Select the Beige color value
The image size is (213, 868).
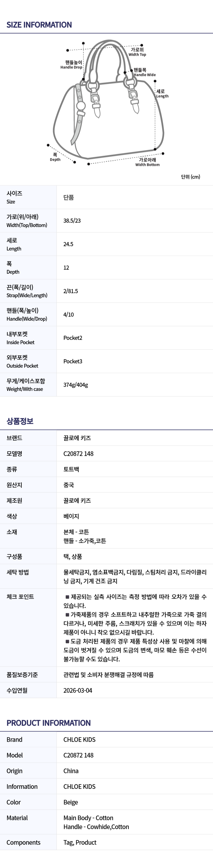(71, 802)
